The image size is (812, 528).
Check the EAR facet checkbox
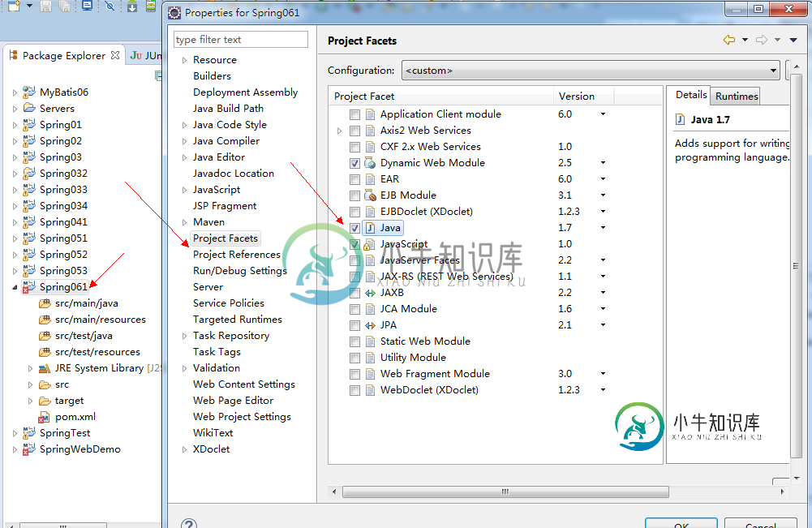(354, 179)
